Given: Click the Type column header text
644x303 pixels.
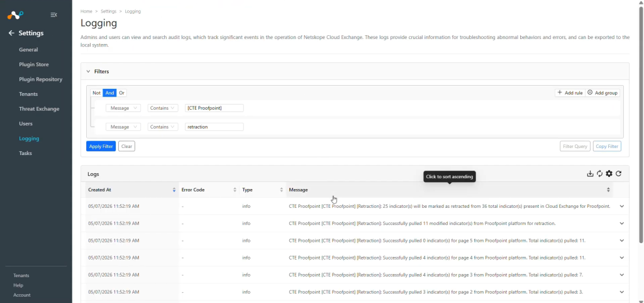Looking at the screenshot, I should (x=247, y=190).
